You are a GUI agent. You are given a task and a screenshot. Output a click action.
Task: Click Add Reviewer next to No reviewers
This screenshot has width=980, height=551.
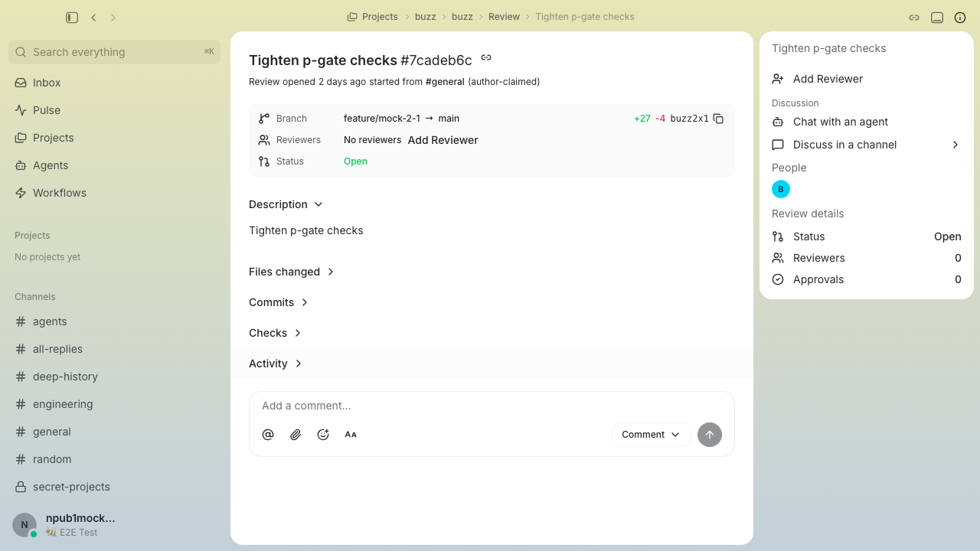443,140
